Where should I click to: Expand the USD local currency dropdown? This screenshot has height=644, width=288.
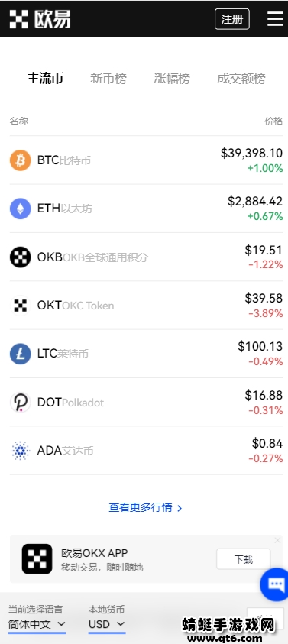click(107, 625)
